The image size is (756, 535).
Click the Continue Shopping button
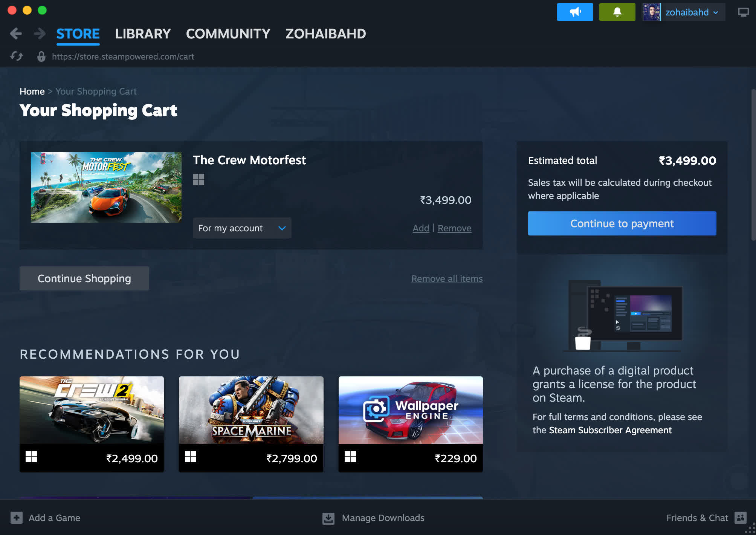[x=84, y=278]
